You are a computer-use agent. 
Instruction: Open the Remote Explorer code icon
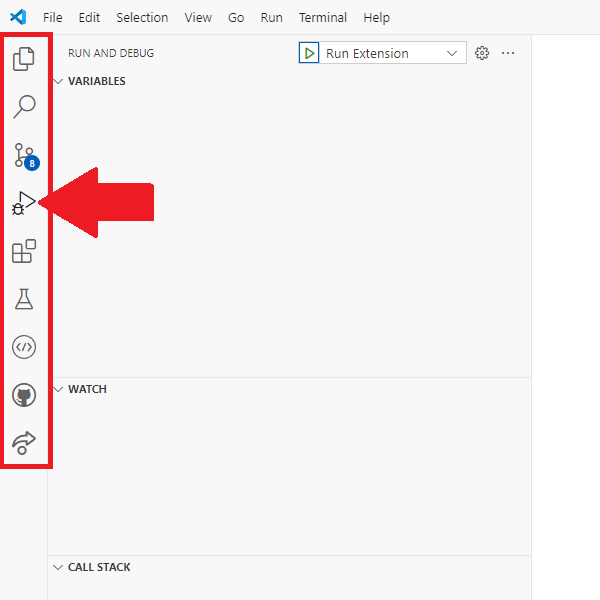tap(24, 347)
